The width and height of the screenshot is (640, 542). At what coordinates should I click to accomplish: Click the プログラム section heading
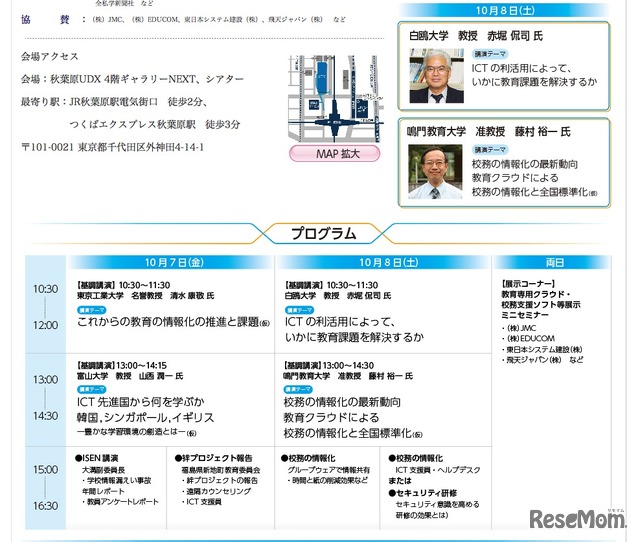coord(323,234)
